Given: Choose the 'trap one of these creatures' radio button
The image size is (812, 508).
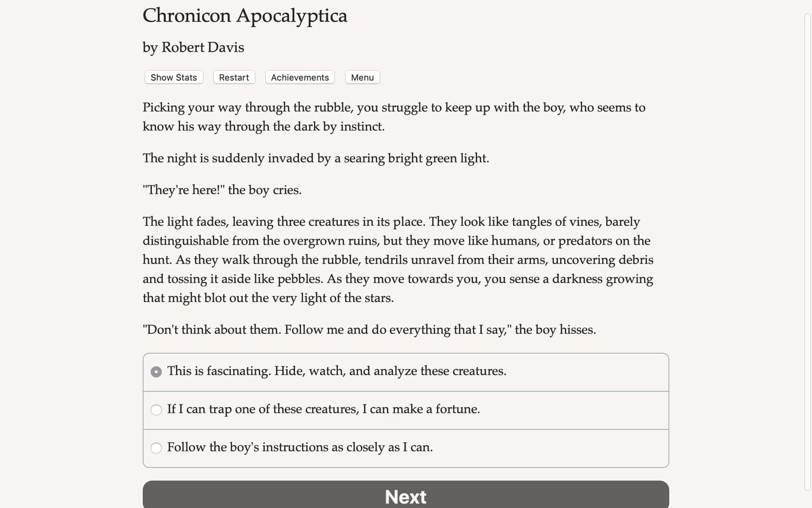Looking at the screenshot, I should tap(156, 410).
